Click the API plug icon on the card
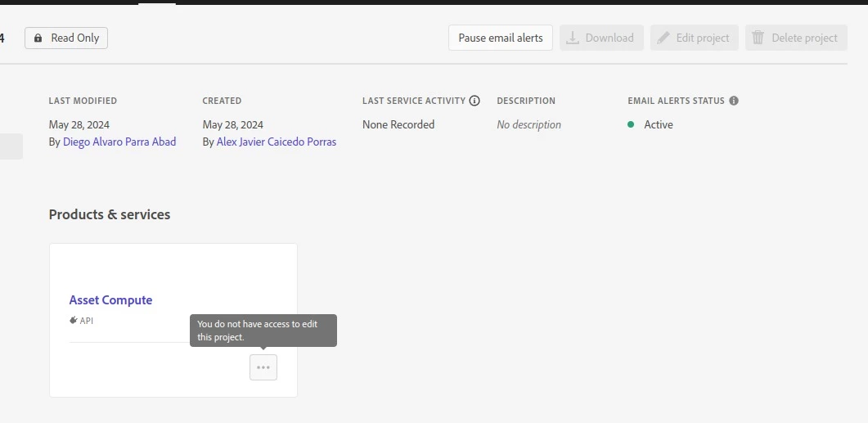This screenshot has height=423, width=868. (x=73, y=320)
